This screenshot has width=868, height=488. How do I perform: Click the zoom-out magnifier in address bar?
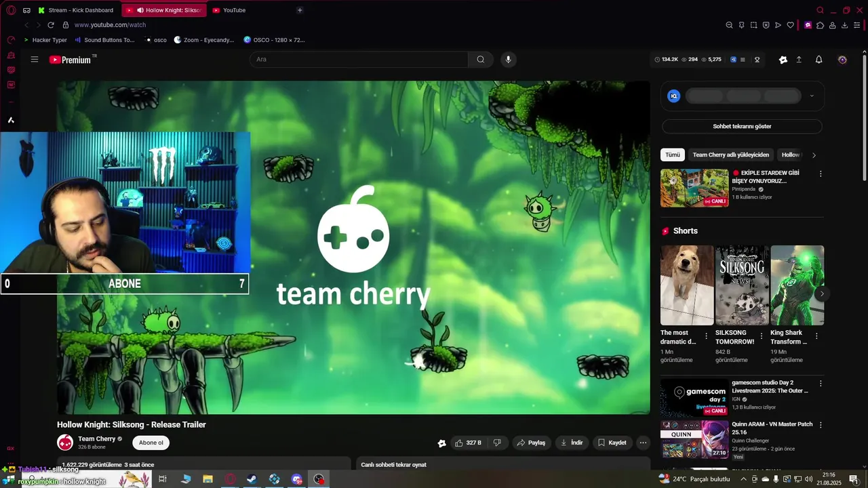(x=729, y=25)
